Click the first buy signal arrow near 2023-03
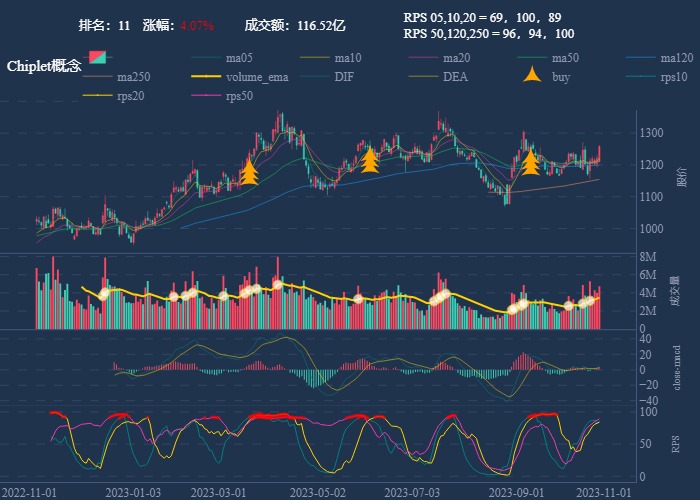The height and width of the screenshot is (500, 700). (x=249, y=172)
